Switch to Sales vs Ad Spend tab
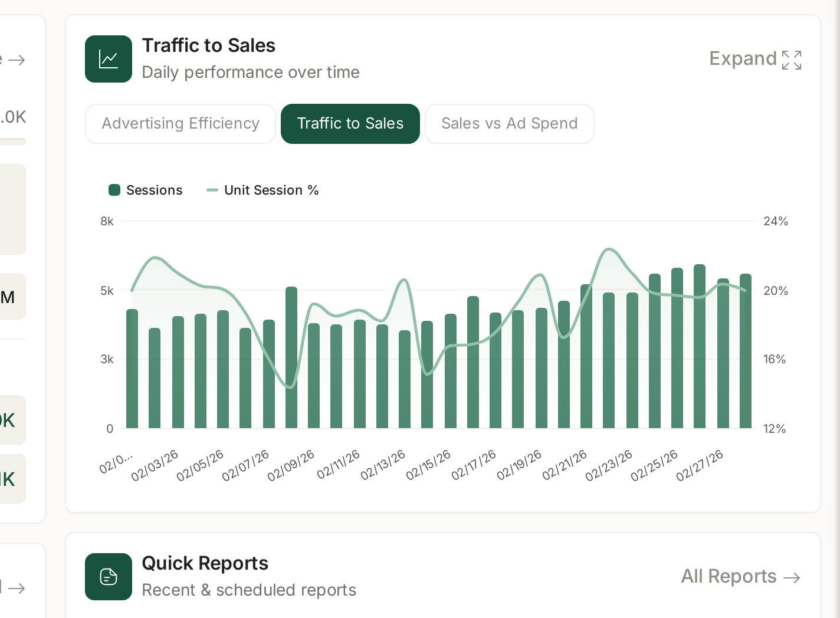The height and width of the screenshot is (618, 840). (x=510, y=124)
